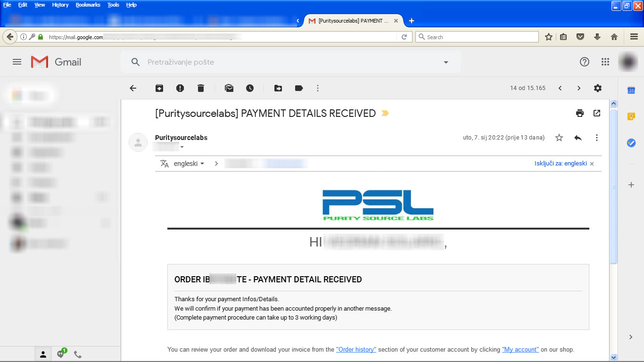
Task: Bookmark this page with the star
Action: pyautogui.click(x=549, y=37)
